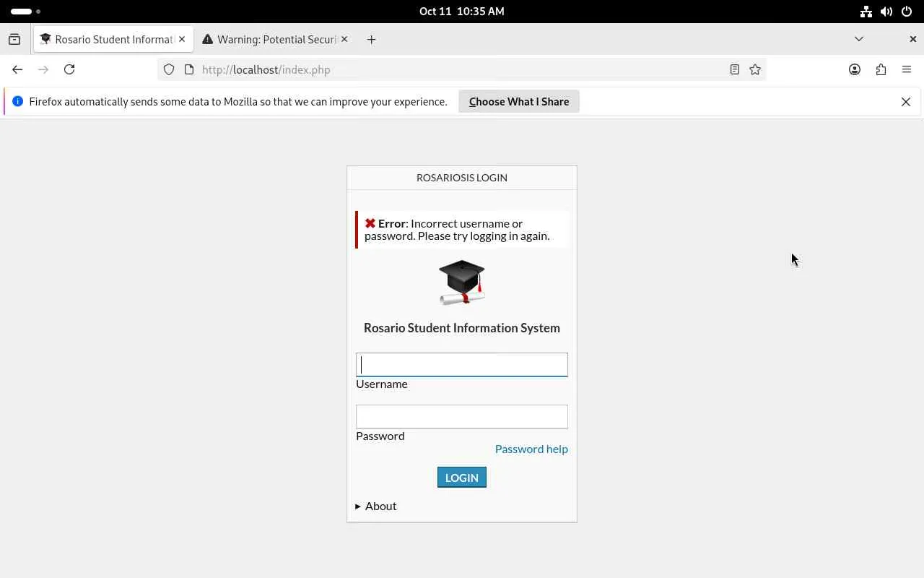Open a new tab with the plus button
This screenshot has height=578, width=924.
coord(371,40)
